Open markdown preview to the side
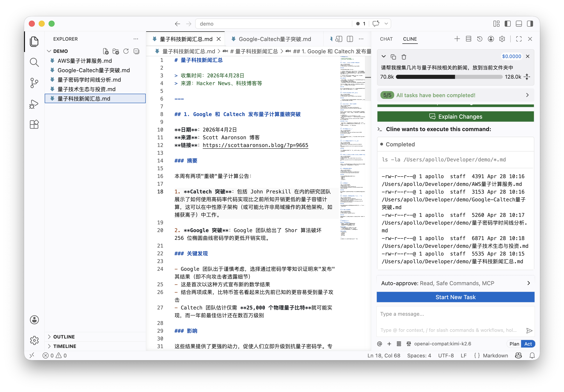Screen dimensions: 564x392 click(339, 39)
